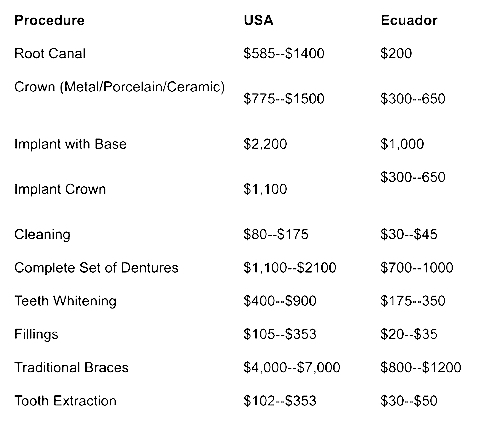Viewport: 480px width, 427px height.
Task: Select the Implant with Base label
Action: tap(70, 144)
